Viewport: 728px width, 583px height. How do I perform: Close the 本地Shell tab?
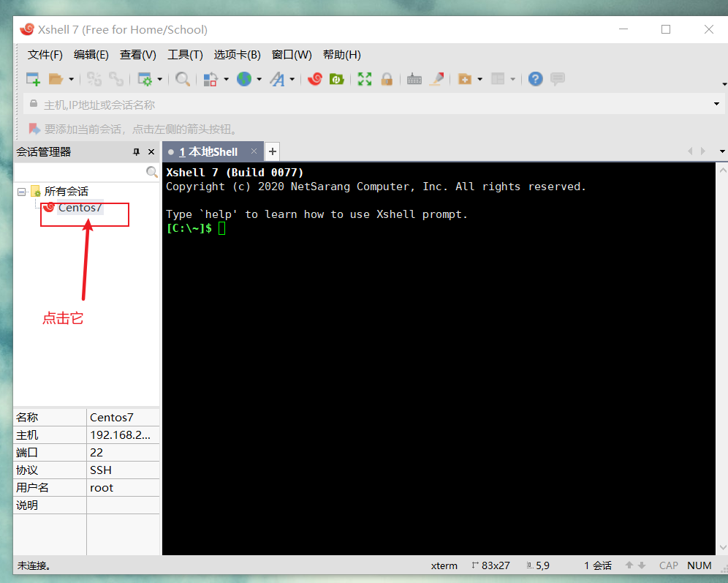[254, 151]
